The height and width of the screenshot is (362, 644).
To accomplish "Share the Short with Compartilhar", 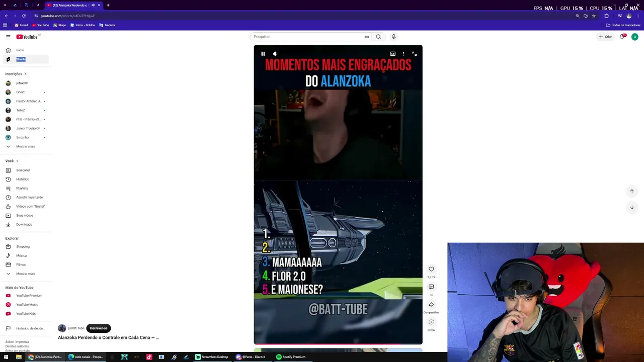I will tap(431, 305).
